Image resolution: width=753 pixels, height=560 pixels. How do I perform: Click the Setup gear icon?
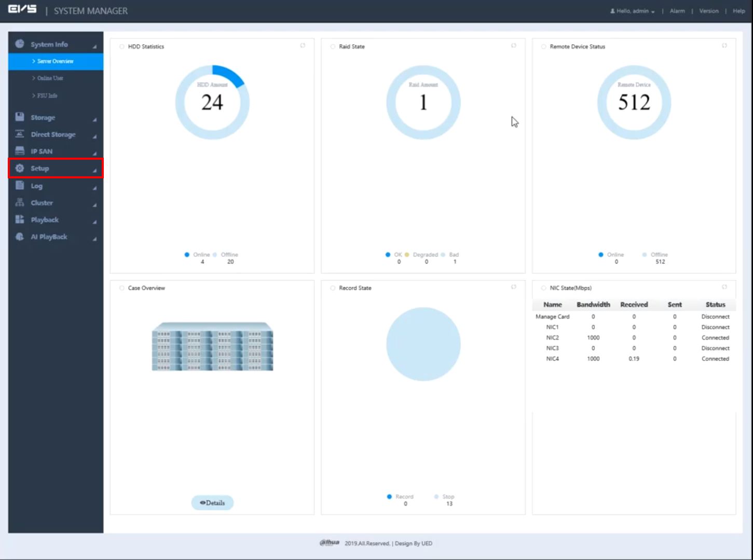pos(20,168)
